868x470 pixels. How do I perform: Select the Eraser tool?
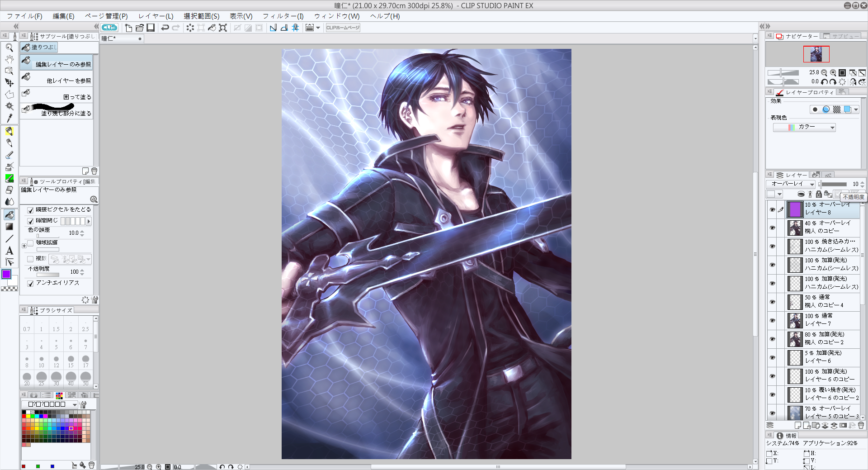(x=9, y=190)
